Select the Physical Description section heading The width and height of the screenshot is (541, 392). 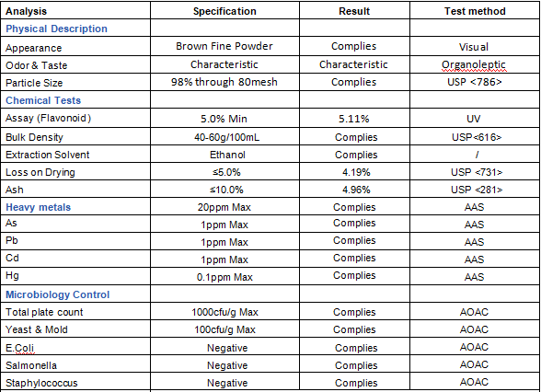tap(57, 29)
